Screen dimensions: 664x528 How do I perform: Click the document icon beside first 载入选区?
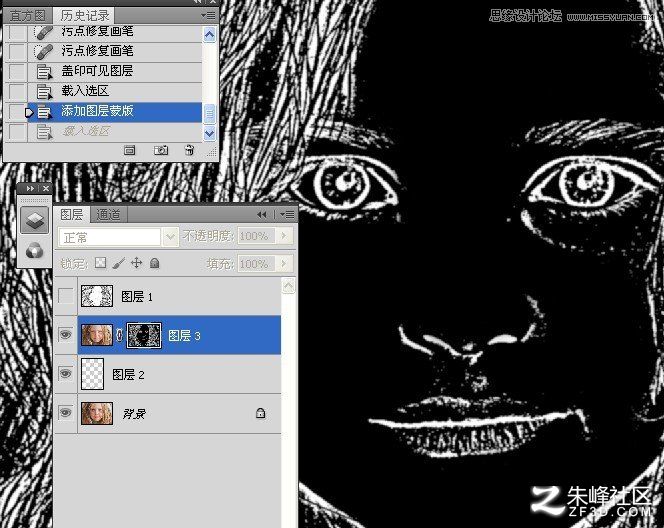44,91
